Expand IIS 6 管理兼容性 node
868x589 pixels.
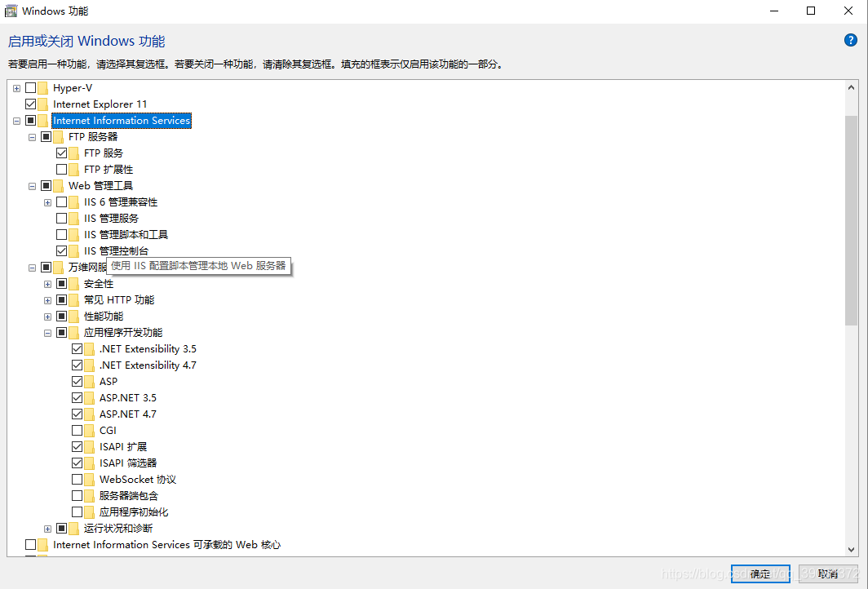[x=47, y=202]
